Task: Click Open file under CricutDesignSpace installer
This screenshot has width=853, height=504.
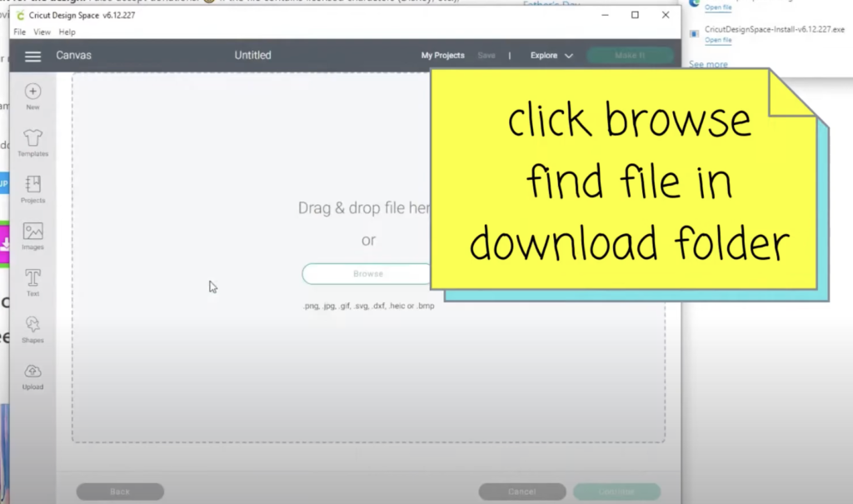Action: [x=718, y=40]
